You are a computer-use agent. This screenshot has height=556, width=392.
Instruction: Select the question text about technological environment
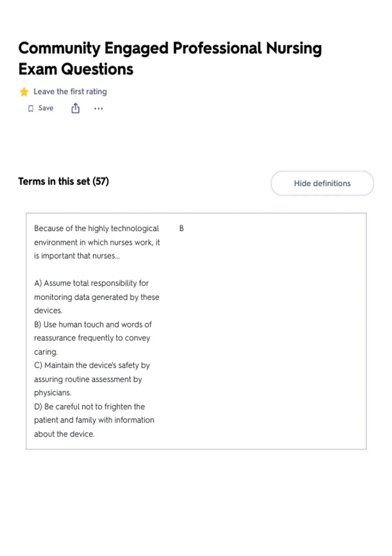point(97,242)
